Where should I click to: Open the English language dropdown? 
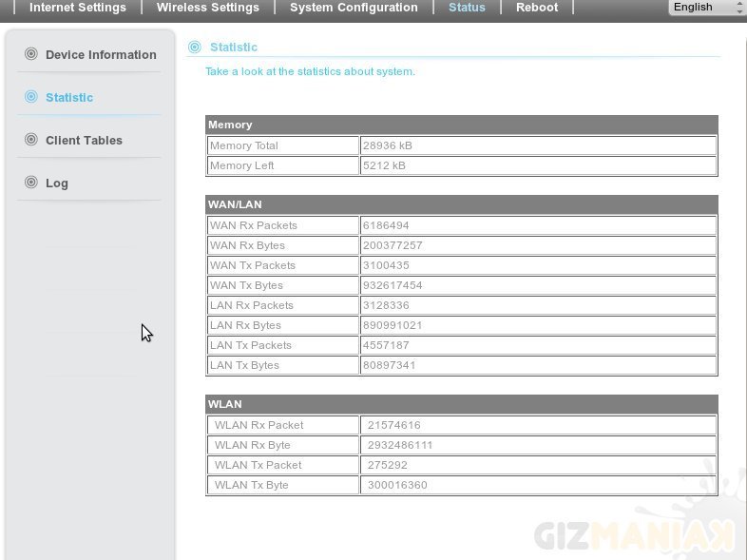pyautogui.click(x=707, y=8)
